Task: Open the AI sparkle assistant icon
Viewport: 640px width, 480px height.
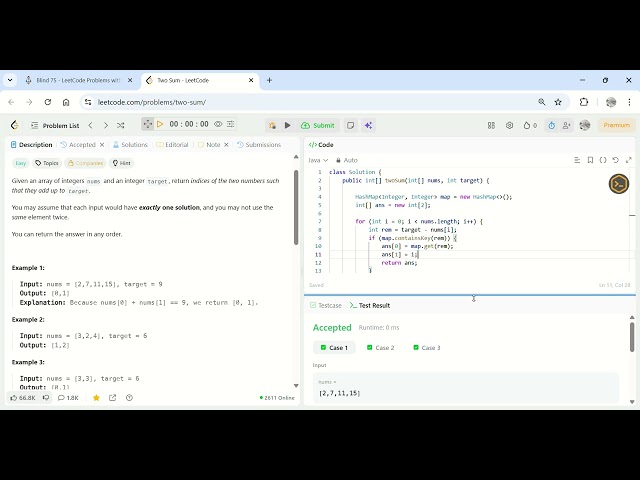Action: [368, 125]
